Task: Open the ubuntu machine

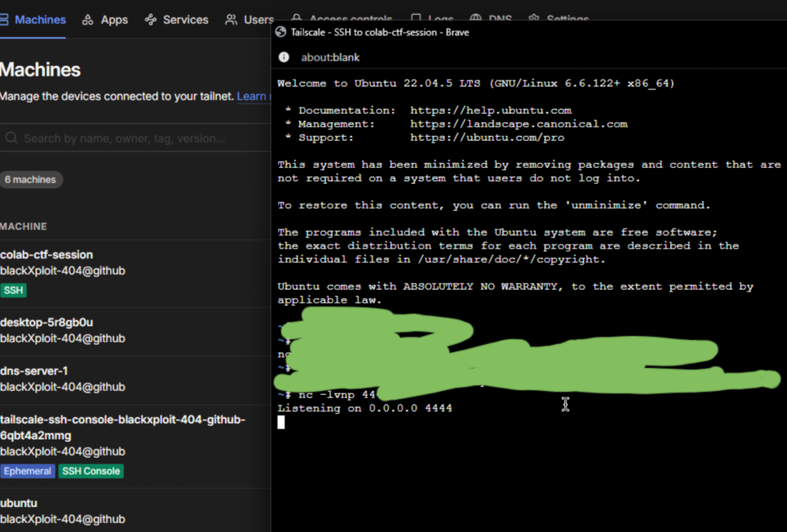Action: [x=18, y=503]
